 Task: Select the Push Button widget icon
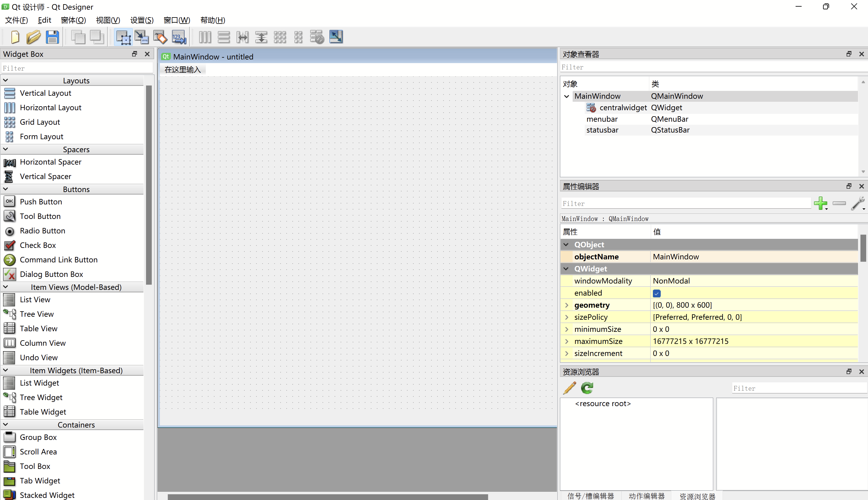[x=9, y=202]
